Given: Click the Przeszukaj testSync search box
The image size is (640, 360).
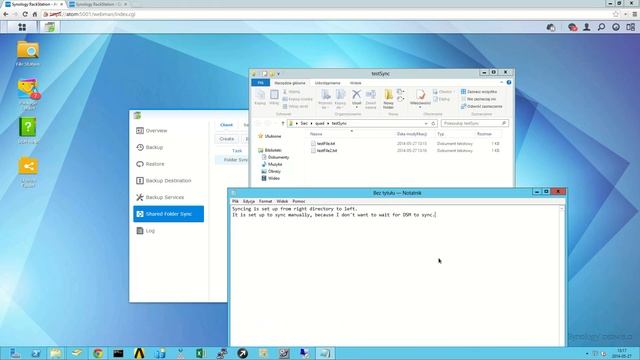Looking at the screenshot, I should [475, 123].
